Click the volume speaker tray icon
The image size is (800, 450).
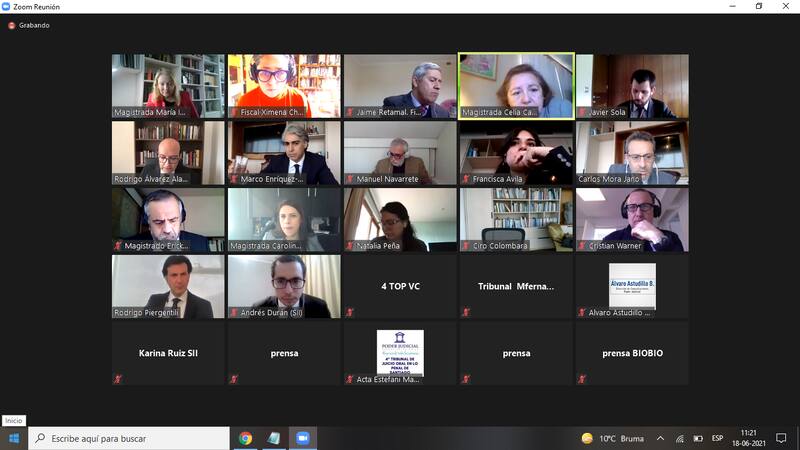point(697,438)
